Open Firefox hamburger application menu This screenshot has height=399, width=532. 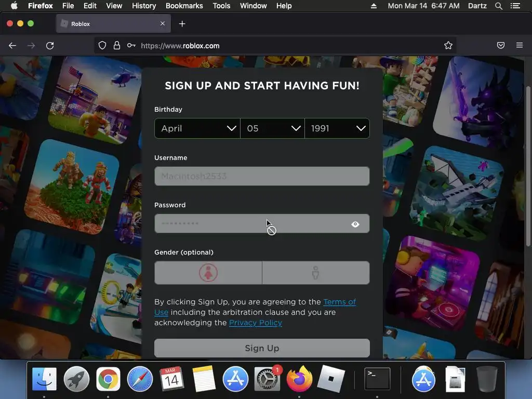pyautogui.click(x=520, y=45)
